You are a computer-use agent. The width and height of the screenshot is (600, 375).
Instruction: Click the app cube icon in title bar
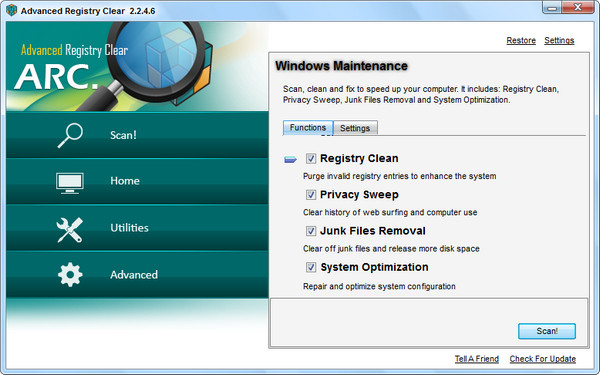11,10
